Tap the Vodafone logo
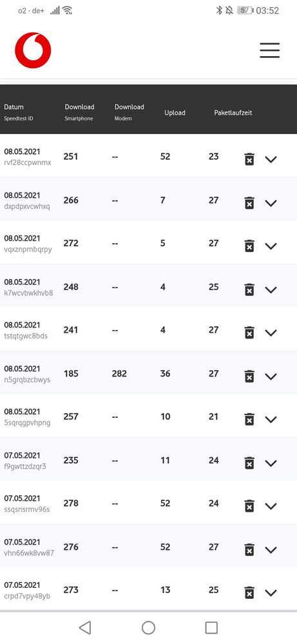Viewport: 297px width, 644px height. [33, 50]
